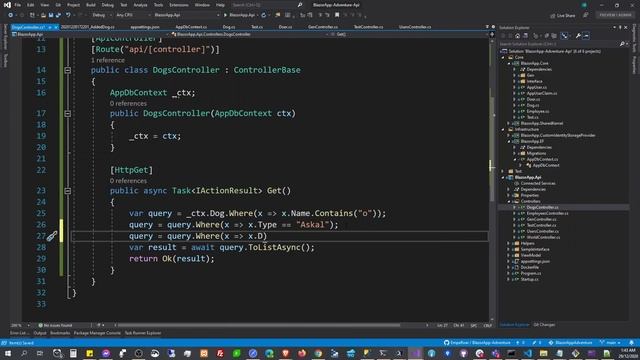This screenshot has width=640, height=360.
Task: Click the Live Share button
Action: coord(562,16)
